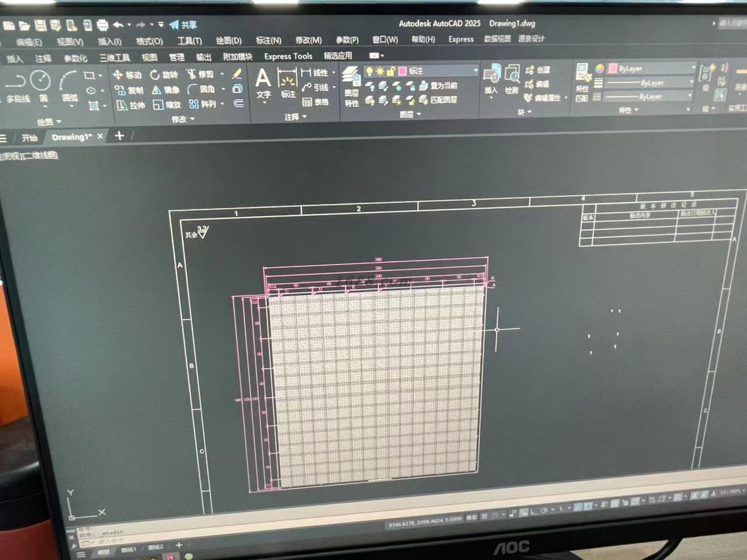747x560 pixels.
Task: Click the pink ByLayer object color swatch
Action: (613, 69)
